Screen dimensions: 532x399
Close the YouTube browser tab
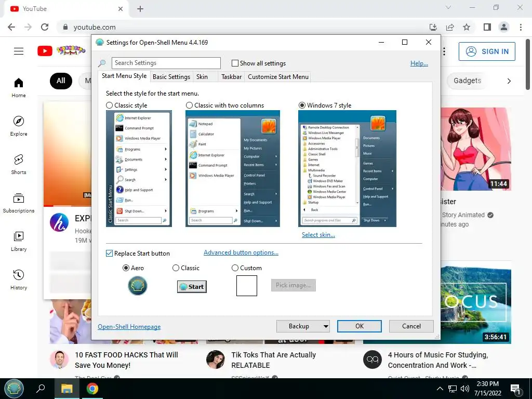click(x=121, y=9)
